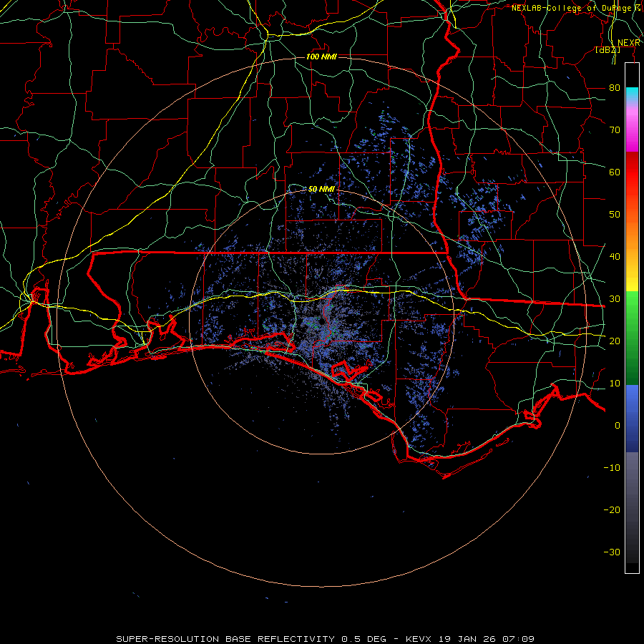Viewport: 644px width, 644px height.
Task: Click the KEVX radar site center echoes
Action: [323, 323]
